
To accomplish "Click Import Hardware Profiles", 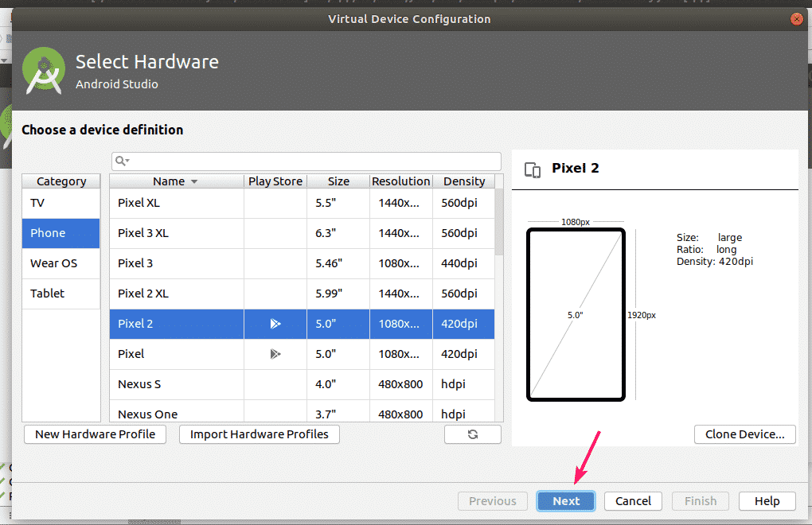I will pyautogui.click(x=259, y=434).
